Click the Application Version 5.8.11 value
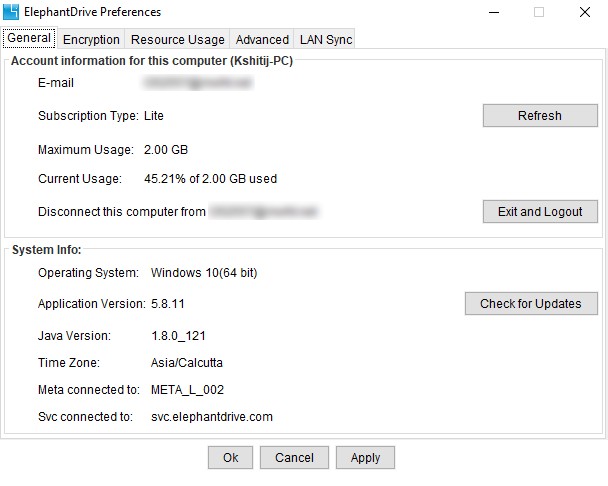The width and height of the screenshot is (608, 486). 168,303
